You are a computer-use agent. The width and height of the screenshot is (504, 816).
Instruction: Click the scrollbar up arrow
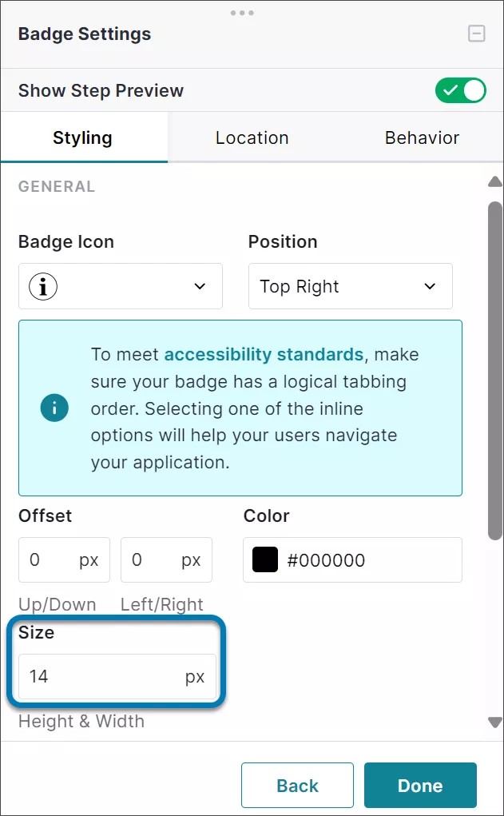pos(494,181)
